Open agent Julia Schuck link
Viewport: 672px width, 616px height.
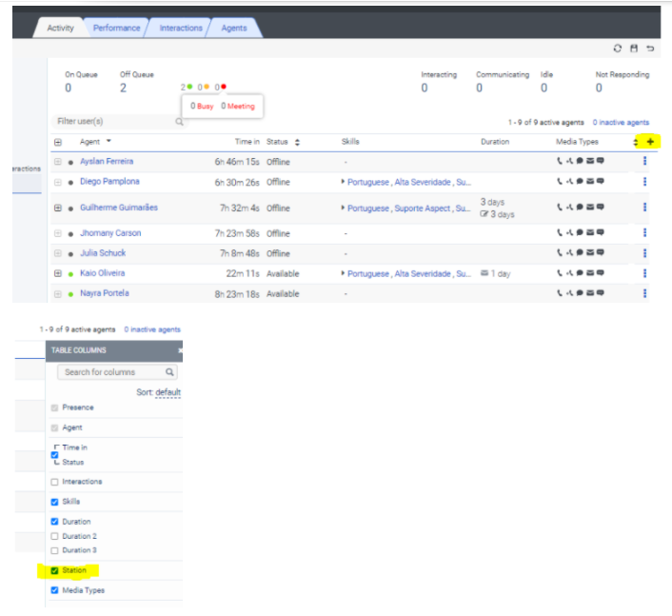point(103,253)
